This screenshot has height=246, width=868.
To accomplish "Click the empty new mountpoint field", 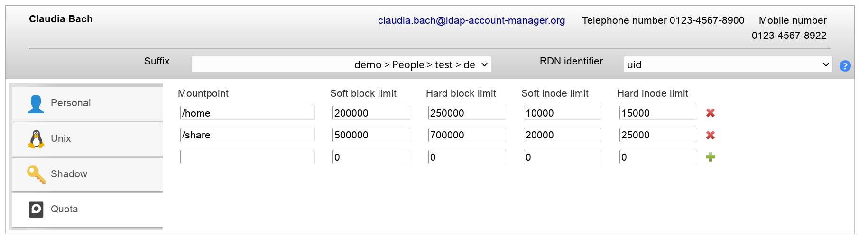I will click(247, 157).
